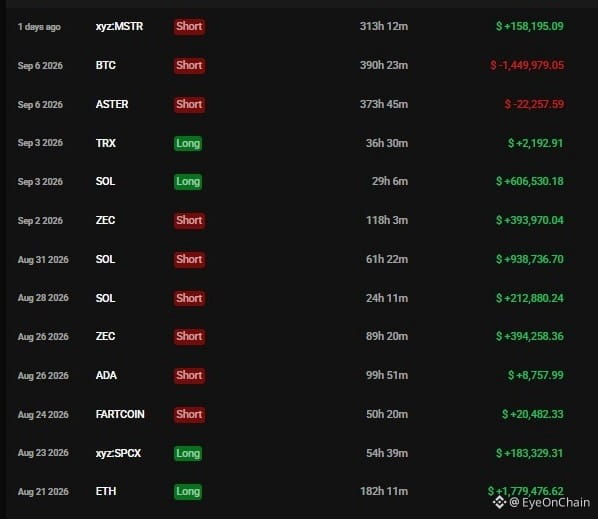This screenshot has height=519, width=598.
Task: Select the ETH Long badge
Action: [188, 492]
